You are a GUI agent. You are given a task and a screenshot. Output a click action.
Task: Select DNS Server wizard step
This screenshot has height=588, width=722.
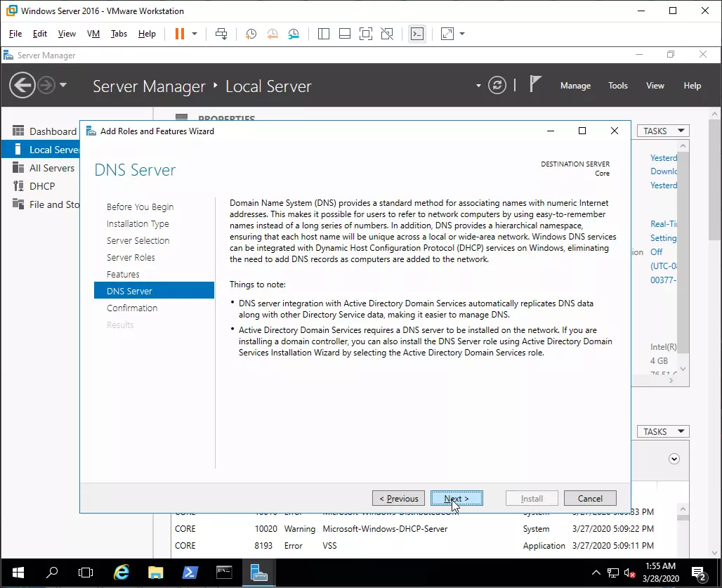154,291
